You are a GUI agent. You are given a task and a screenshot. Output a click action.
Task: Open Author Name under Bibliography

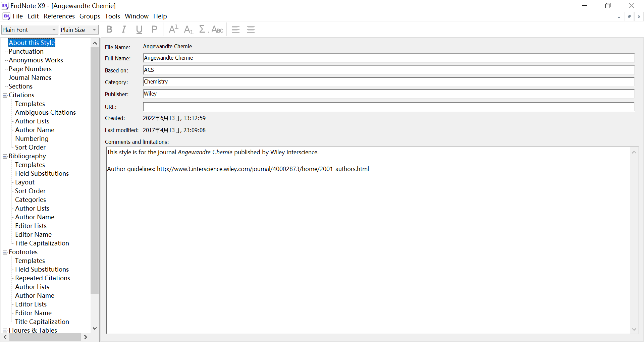click(35, 217)
